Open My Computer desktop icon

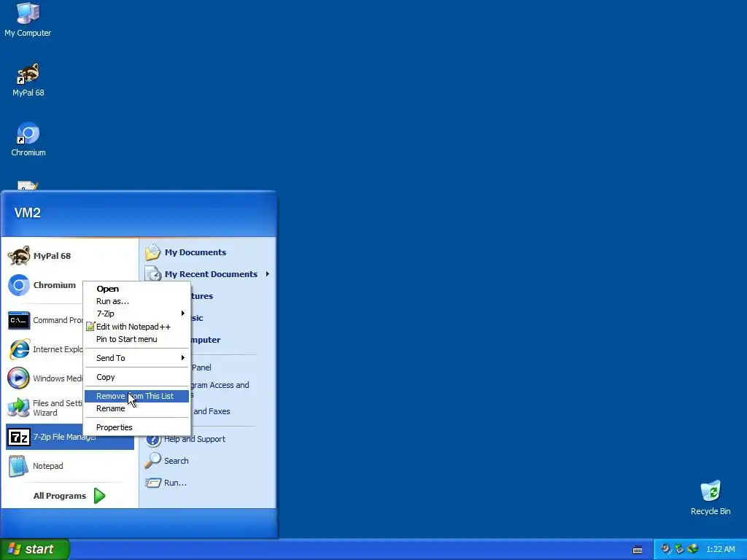click(x=28, y=20)
